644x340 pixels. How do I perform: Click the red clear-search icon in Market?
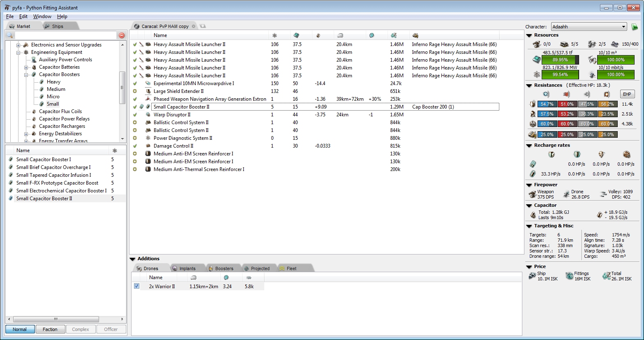122,35
